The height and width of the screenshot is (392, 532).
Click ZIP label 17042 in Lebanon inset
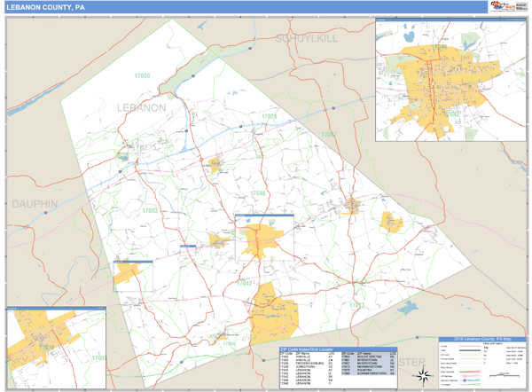pyautogui.click(x=452, y=114)
